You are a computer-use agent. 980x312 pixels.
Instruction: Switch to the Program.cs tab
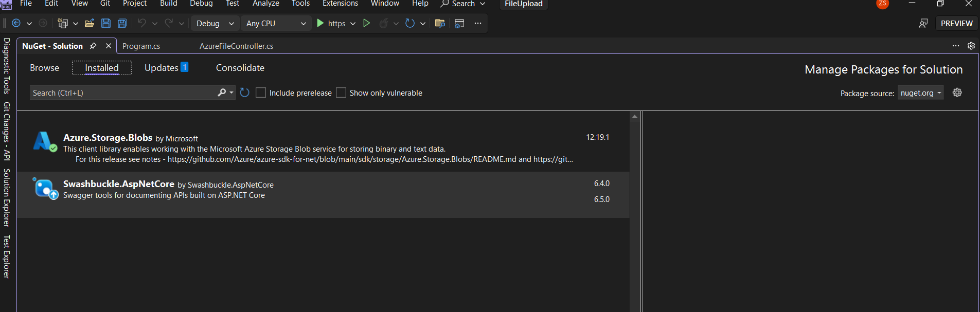click(x=141, y=46)
